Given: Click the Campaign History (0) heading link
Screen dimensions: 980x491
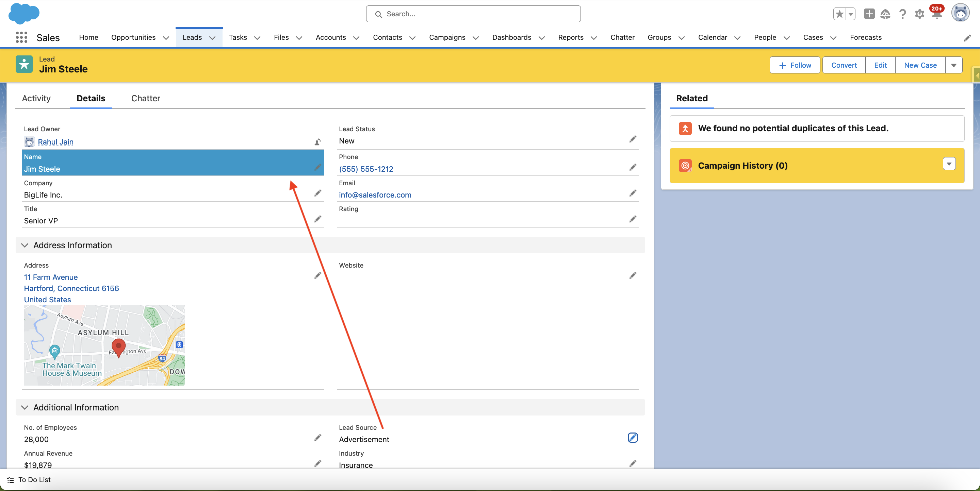Looking at the screenshot, I should (x=742, y=166).
